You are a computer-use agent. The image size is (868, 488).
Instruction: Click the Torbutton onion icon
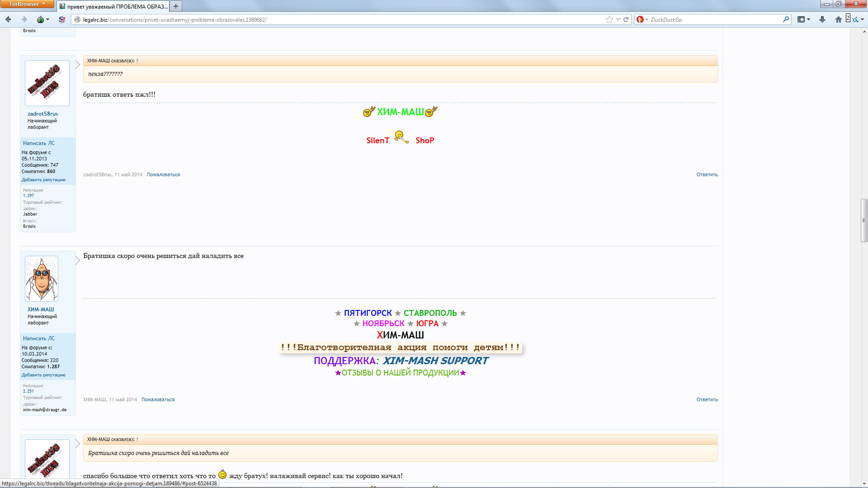tap(40, 19)
